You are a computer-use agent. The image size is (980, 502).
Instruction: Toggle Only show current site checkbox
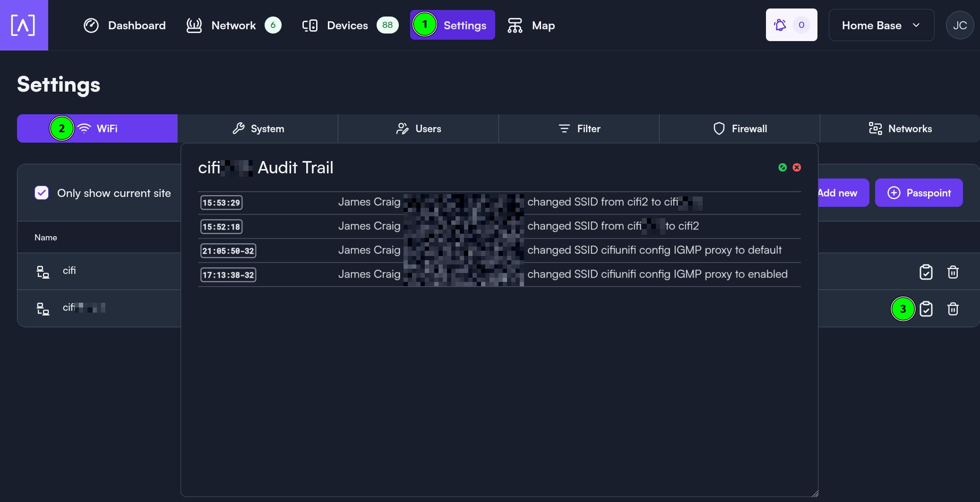tap(42, 193)
